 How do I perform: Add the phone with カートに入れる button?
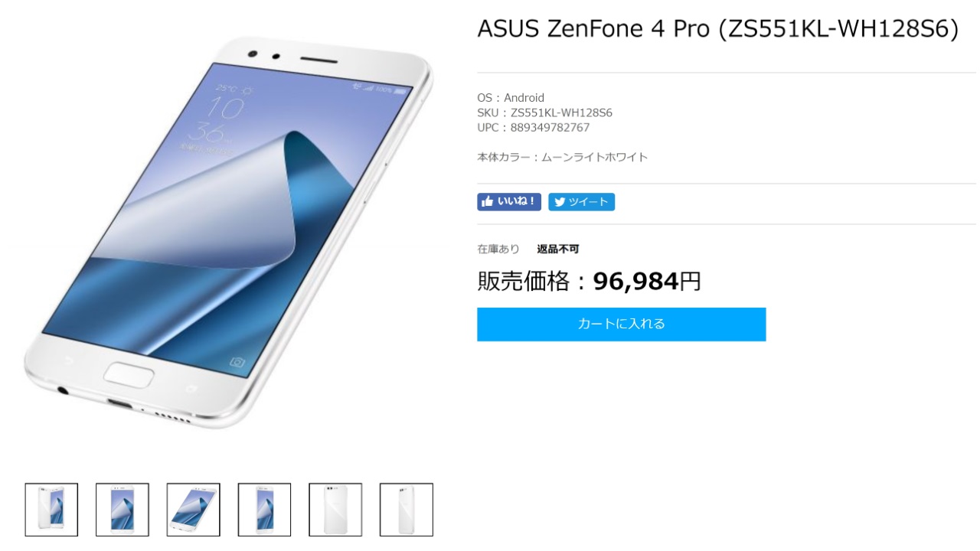coord(621,324)
